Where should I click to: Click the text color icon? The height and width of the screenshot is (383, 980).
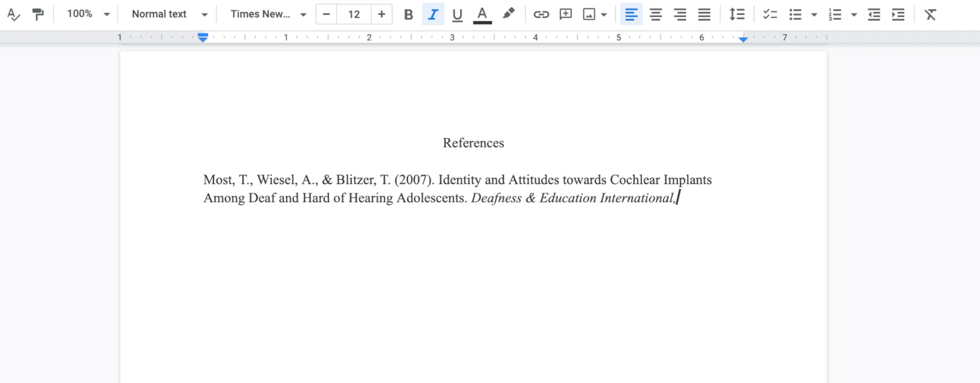[x=482, y=14]
